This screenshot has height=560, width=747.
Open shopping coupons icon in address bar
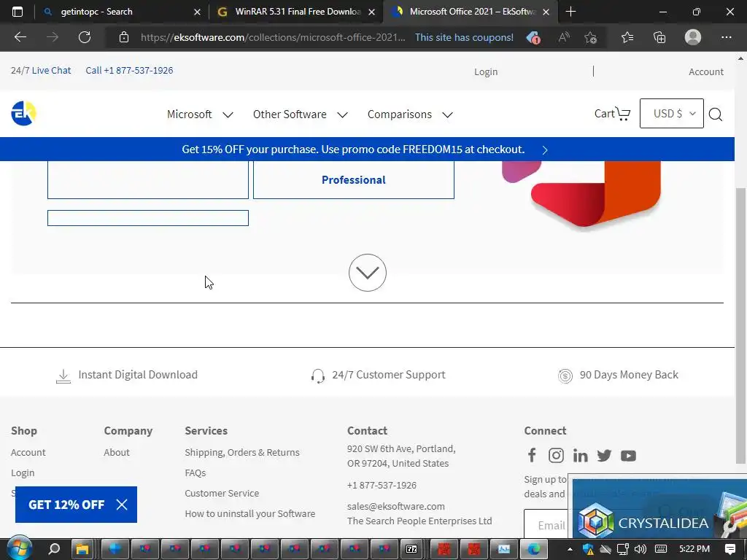pyautogui.click(x=533, y=37)
